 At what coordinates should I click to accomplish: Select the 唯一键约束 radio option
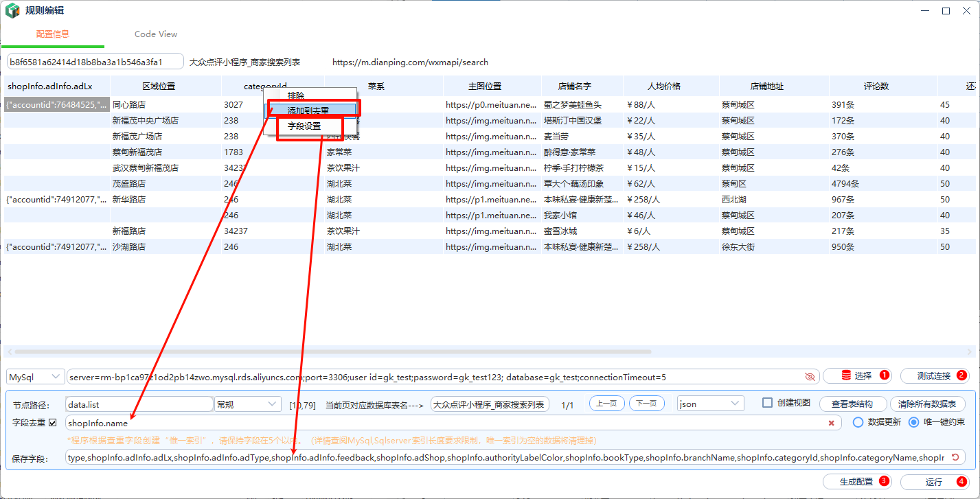pyautogui.click(x=914, y=422)
